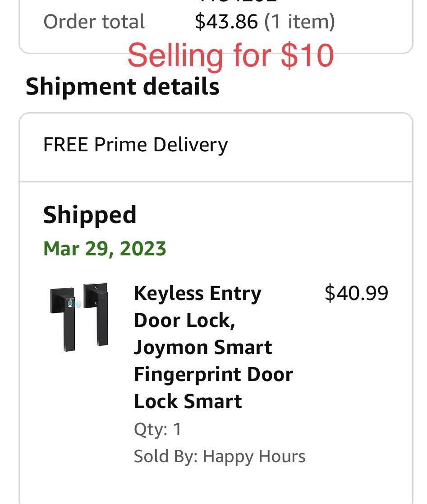The height and width of the screenshot is (504, 427).
Task: Click the "Shipment details" section heading
Action: pos(122,86)
